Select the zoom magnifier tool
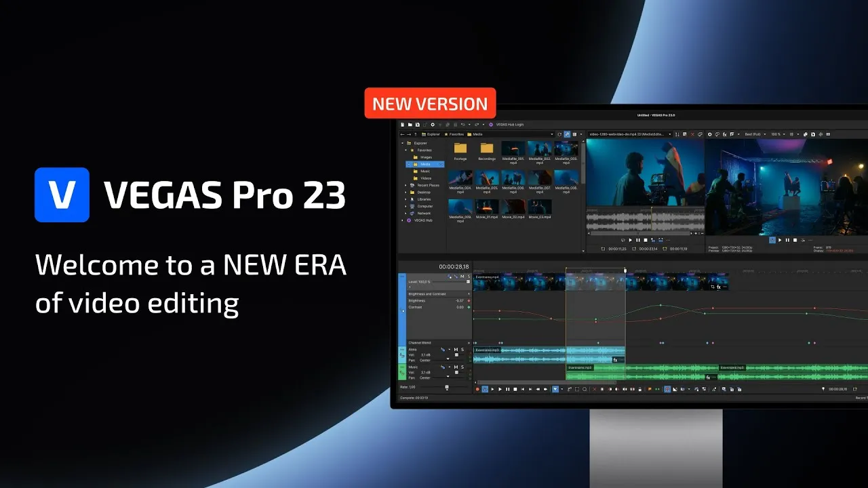The height and width of the screenshot is (488, 868). (585, 389)
